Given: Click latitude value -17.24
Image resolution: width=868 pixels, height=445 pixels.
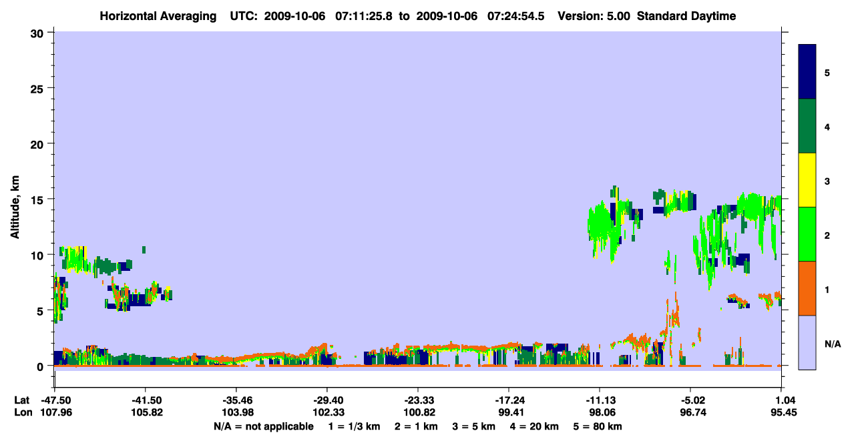Looking at the screenshot, I should pos(509,400).
